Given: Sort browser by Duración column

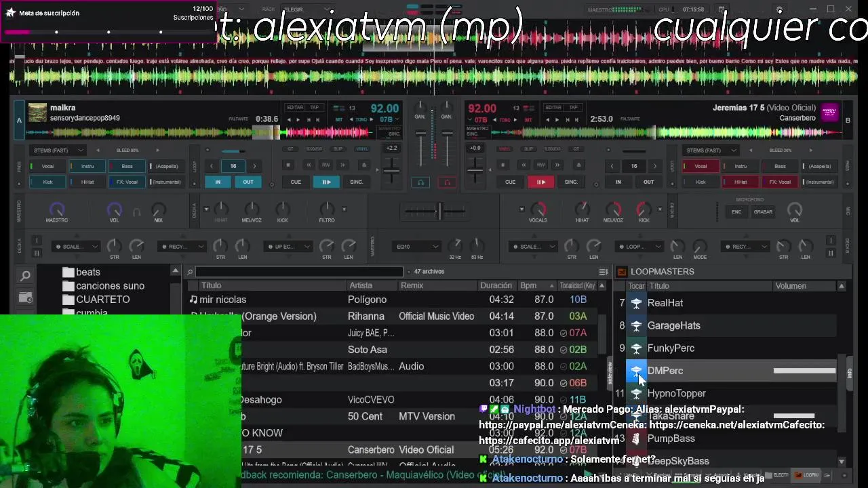Looking at the screenshot, I should point(496,285).
